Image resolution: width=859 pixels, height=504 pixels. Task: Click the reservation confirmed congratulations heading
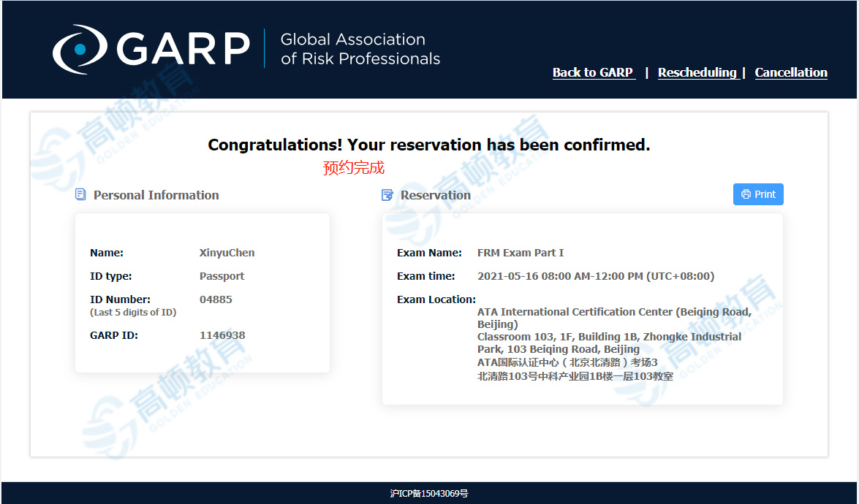point(429,145)
